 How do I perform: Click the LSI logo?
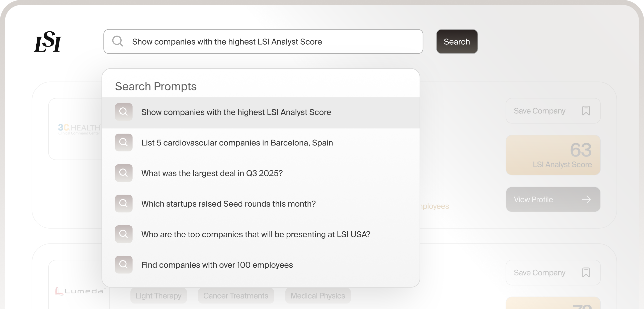(48, 42)
